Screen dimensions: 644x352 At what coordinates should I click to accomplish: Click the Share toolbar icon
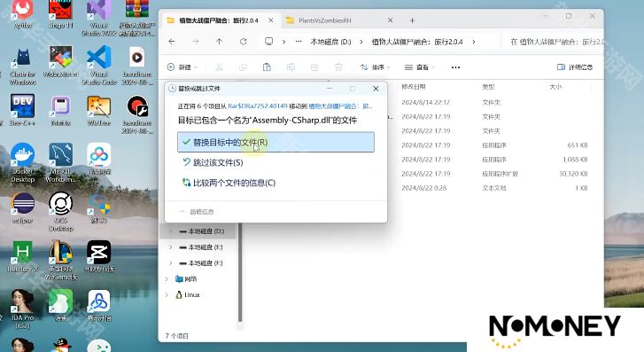pyautogui.click(x=314, y=67)
